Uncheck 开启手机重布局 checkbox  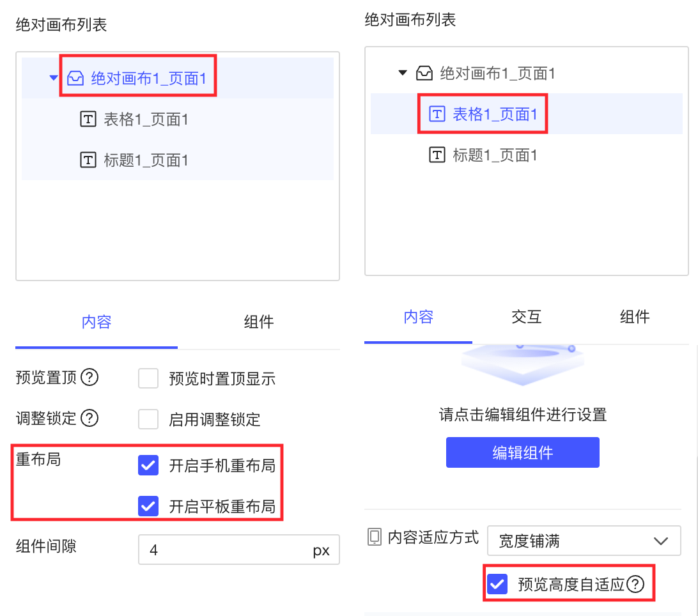tap(148, 466)
